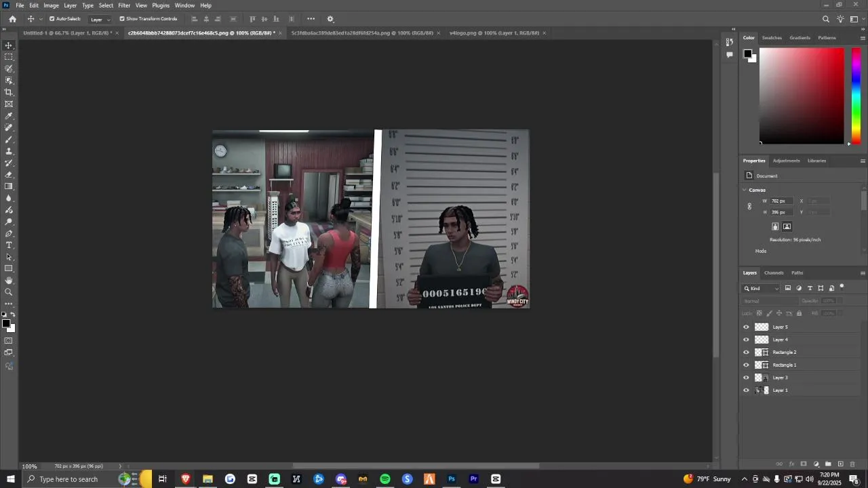
Task: Toggle the Auto-Select checkbox
Action: click(x=52, y=19)
